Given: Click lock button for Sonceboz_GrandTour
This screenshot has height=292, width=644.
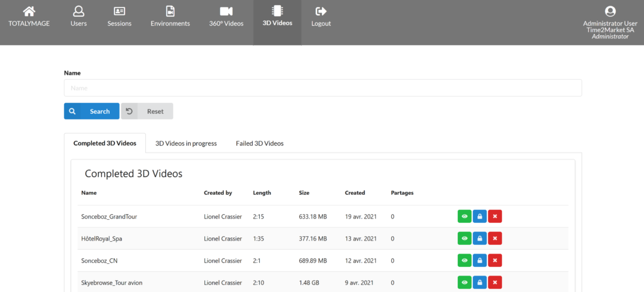Looking at the screenshot, I should click(x=480, y=216).
